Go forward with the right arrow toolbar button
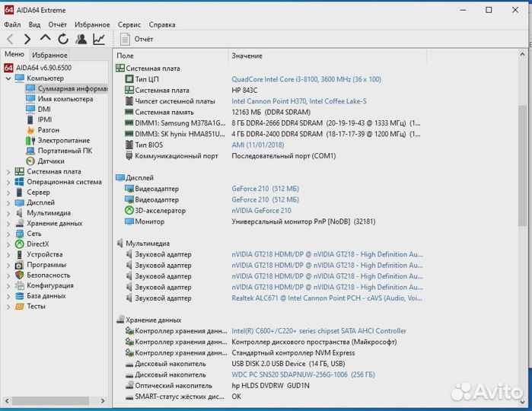532x411 pixels. (x=27, y=40)
